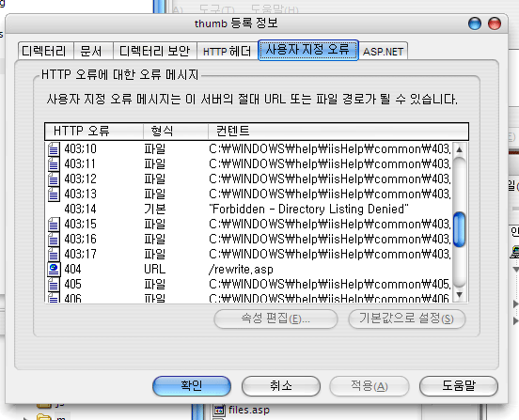Screen dimensions: 519x420
Task: Click the content path for 403;13
Action: (x=330, y=194)
